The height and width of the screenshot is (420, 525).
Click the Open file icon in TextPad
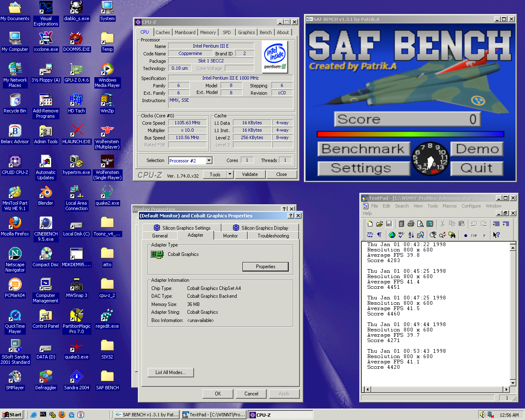tap(379, 224)
